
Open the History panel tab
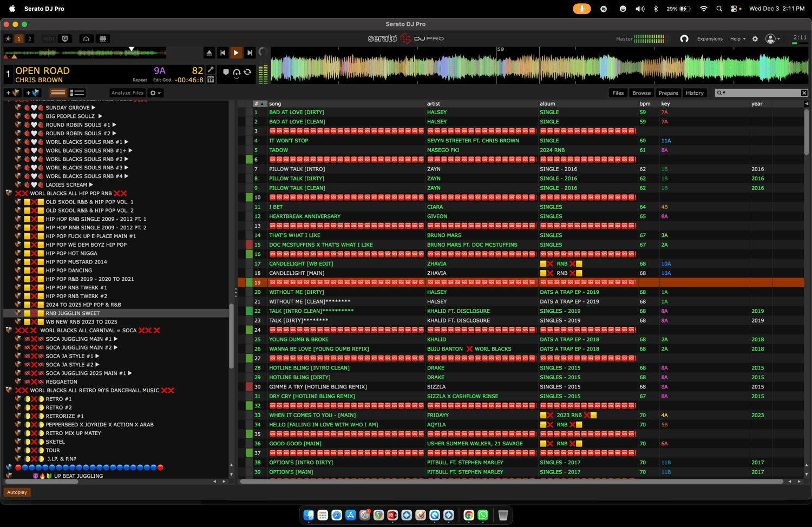coord(695,93)
